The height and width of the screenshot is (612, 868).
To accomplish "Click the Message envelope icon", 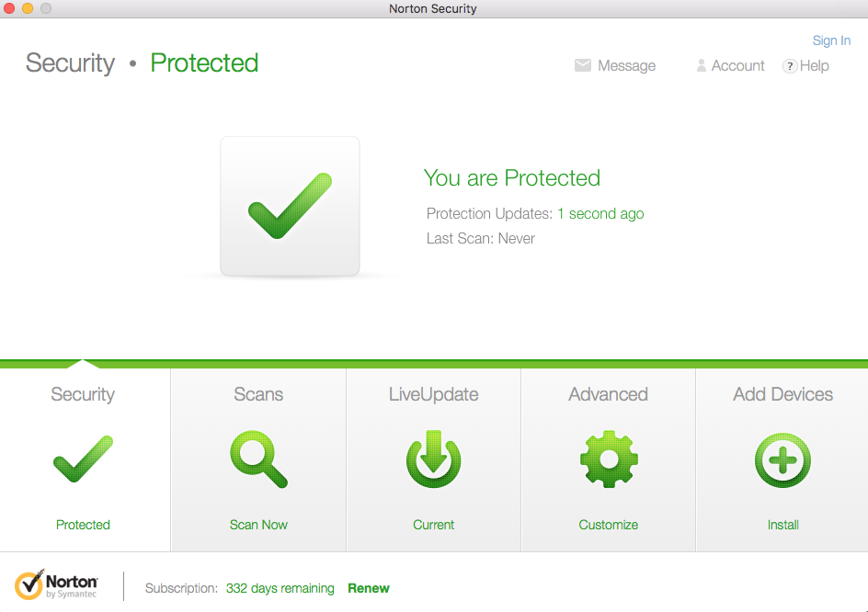I will 583,66.
